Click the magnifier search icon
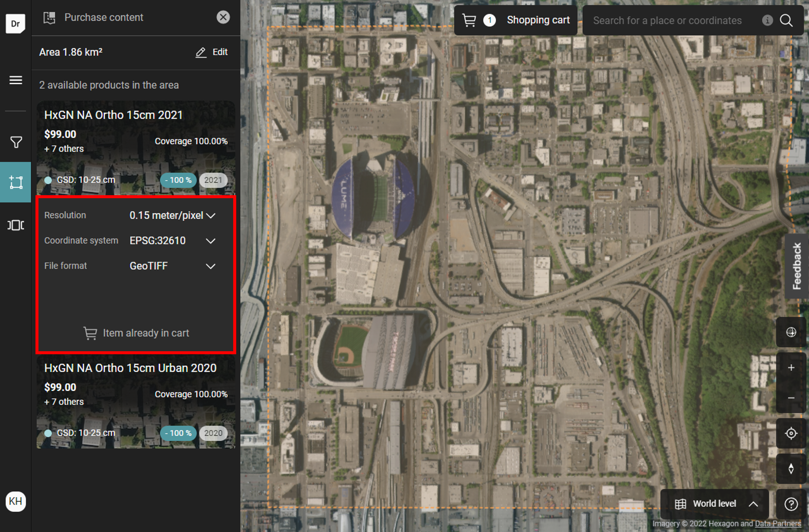809x532 pixels. [786, 20]
